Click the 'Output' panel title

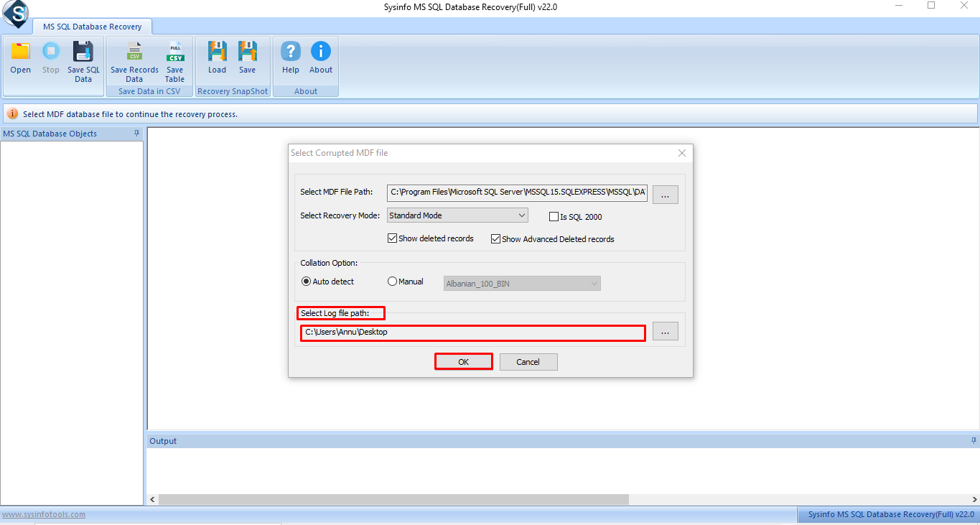click(x=163, y=441)
